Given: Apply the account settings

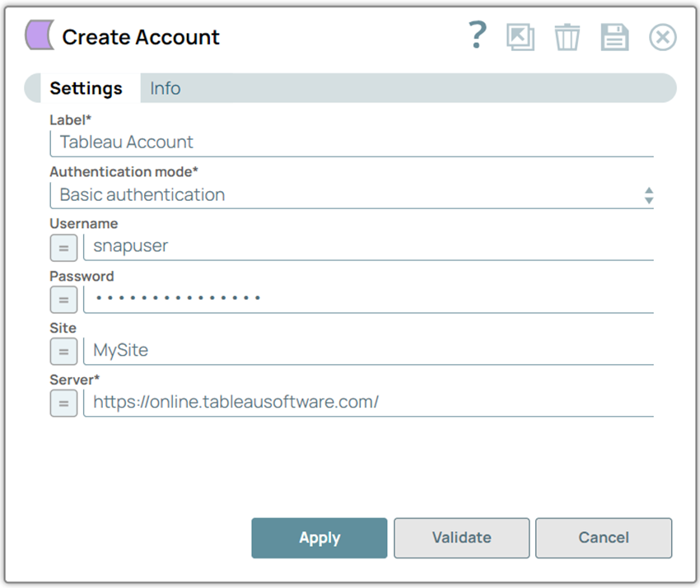Looking at the screenshot, I should [x=319, y=538].
